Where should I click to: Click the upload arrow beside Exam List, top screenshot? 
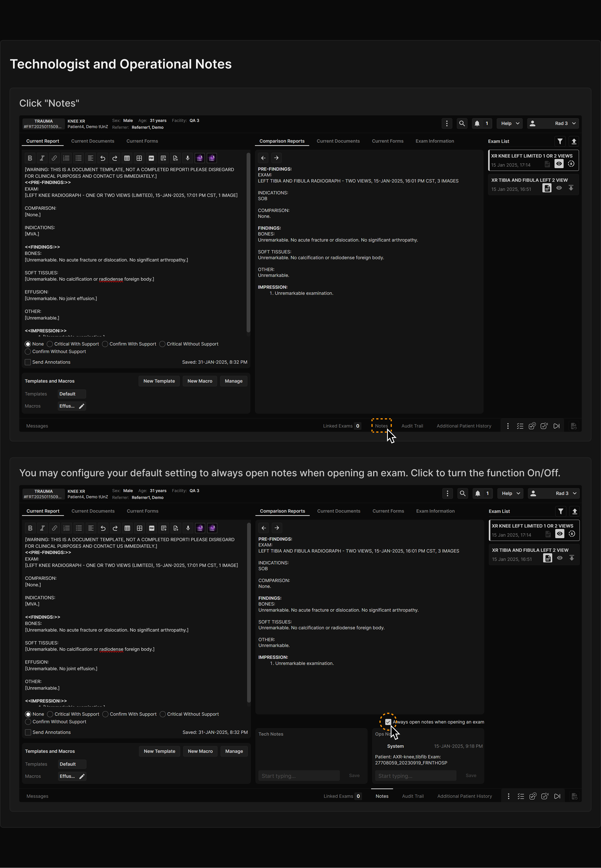coord(574,141)
